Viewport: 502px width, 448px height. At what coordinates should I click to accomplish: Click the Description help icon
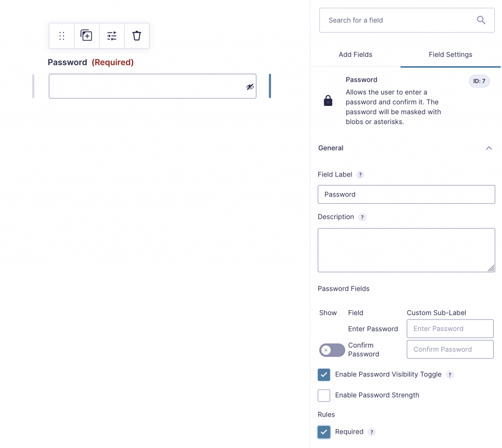[x=362, y=217]
